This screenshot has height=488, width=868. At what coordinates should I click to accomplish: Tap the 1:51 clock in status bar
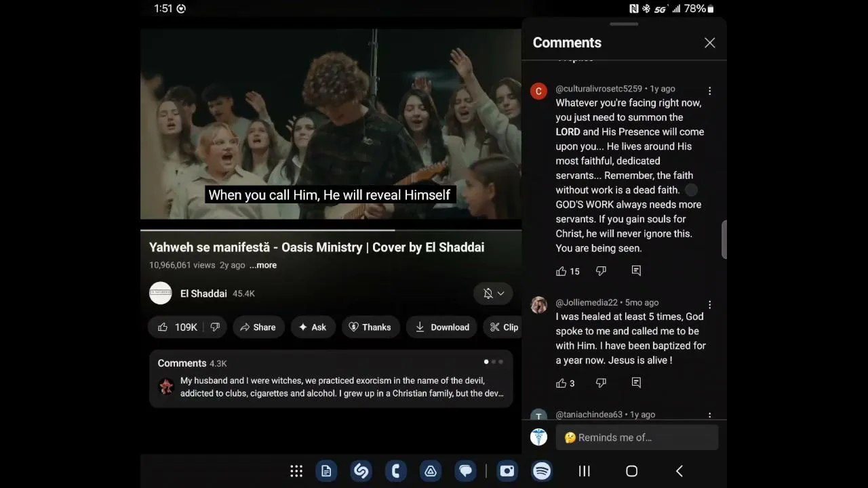[163, 9]
